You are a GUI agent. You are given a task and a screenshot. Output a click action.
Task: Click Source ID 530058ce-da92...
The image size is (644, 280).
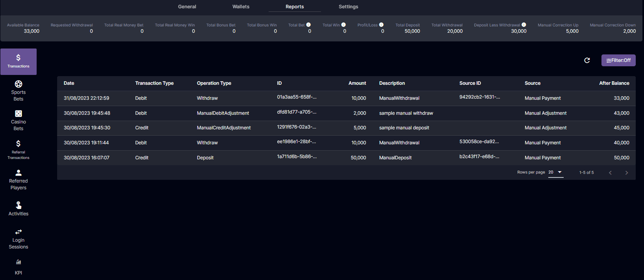[x=479, y=142]
